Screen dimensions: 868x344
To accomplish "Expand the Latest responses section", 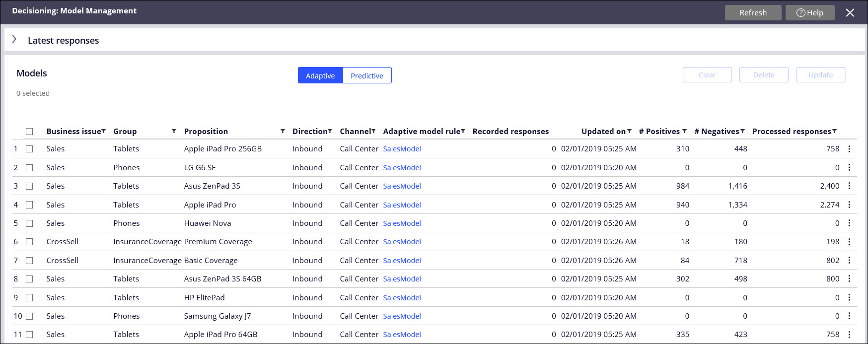I will tap(14, 40).
